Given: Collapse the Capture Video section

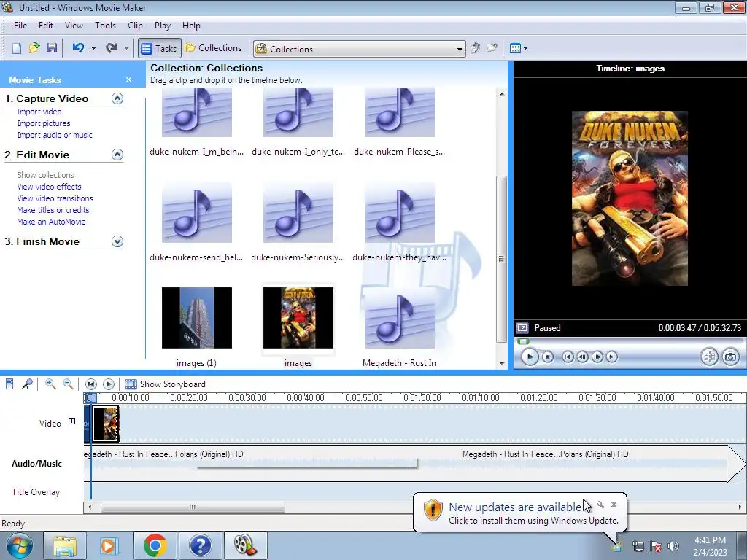Looking at the screenshot, I should 117,98.
